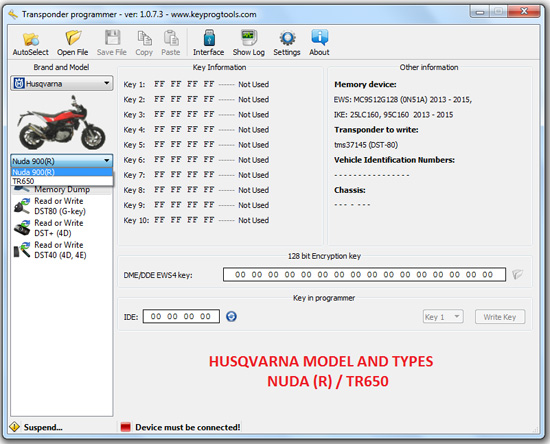This screenshot has height=444, width=550.
Task: Open the Show Log window
Action: pyautogui.click(x=249, y=43)
